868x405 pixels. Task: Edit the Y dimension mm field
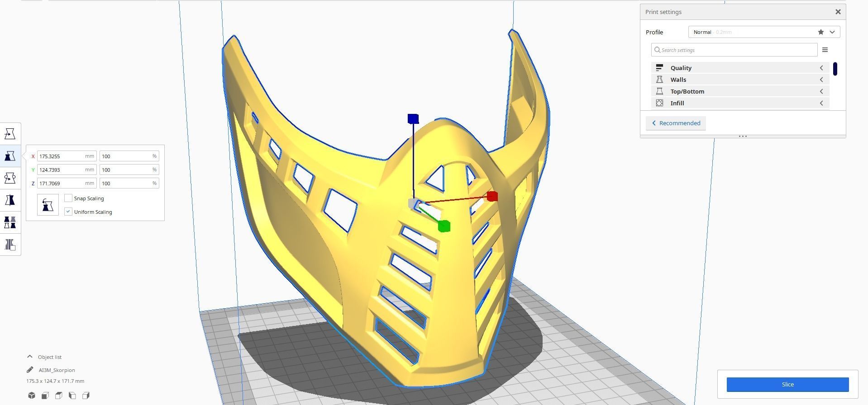pos(67,170)
